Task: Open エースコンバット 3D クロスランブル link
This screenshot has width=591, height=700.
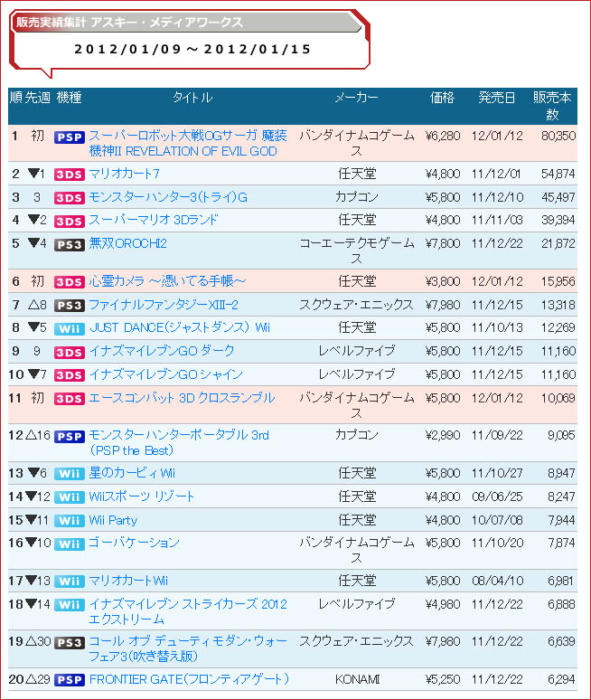Action: tap(182, 398)
